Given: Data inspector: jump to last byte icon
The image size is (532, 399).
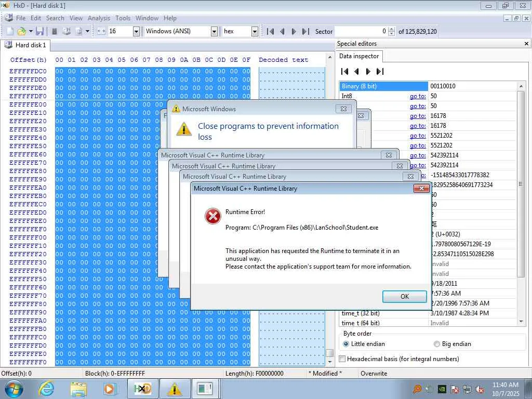Looking at the screenshot, I should (x=380, y=71).
